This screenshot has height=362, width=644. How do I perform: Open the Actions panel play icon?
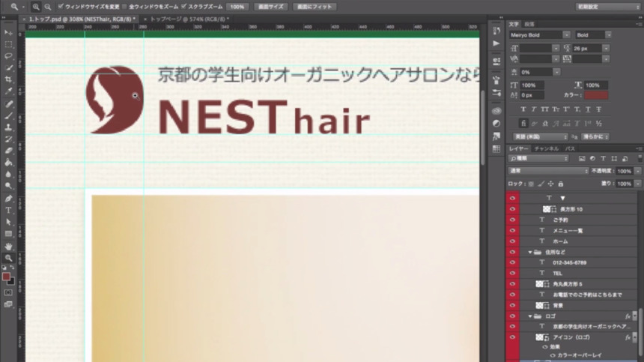[496, 43]
